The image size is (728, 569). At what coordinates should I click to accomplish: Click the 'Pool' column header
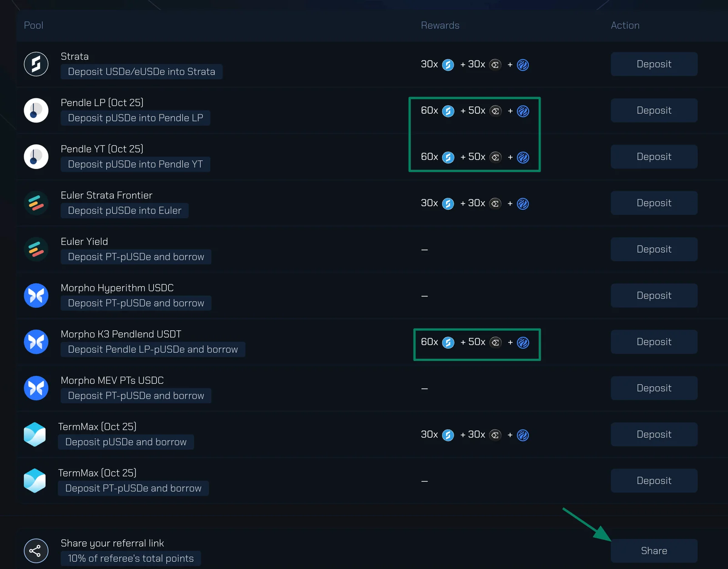pyautogui.click(x=34, y=25)
